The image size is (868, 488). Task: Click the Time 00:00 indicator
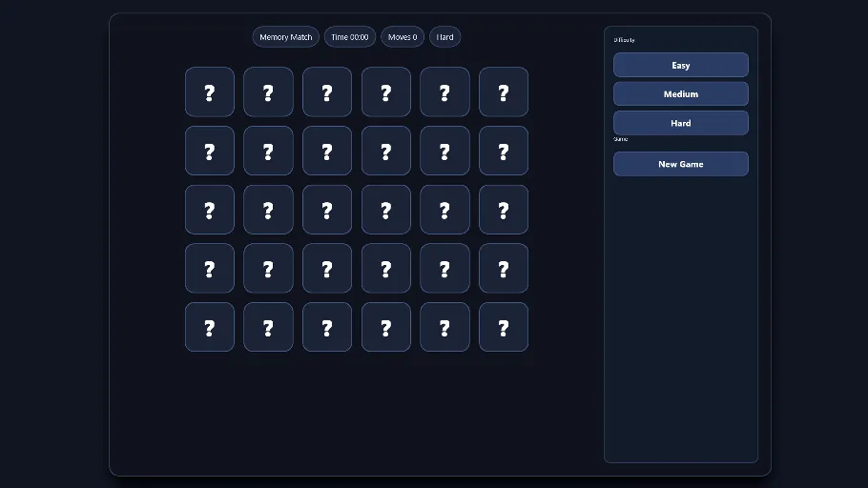click(350, 37)
